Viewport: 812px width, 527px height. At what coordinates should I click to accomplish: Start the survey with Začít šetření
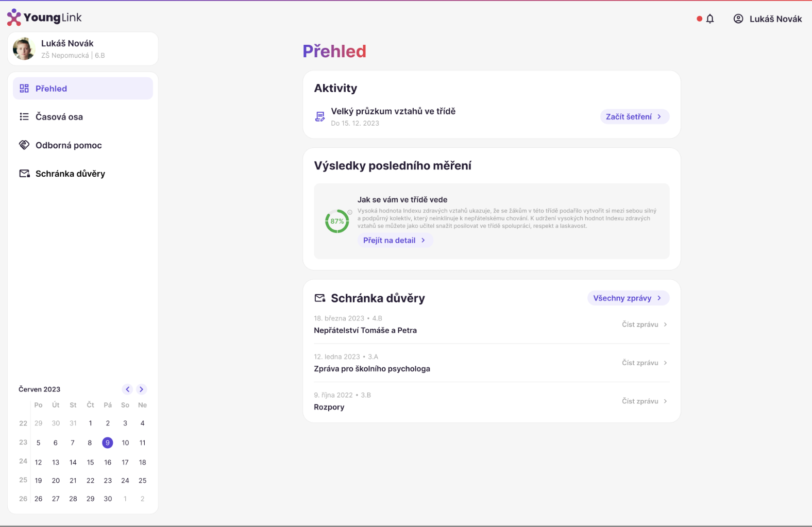635,117
